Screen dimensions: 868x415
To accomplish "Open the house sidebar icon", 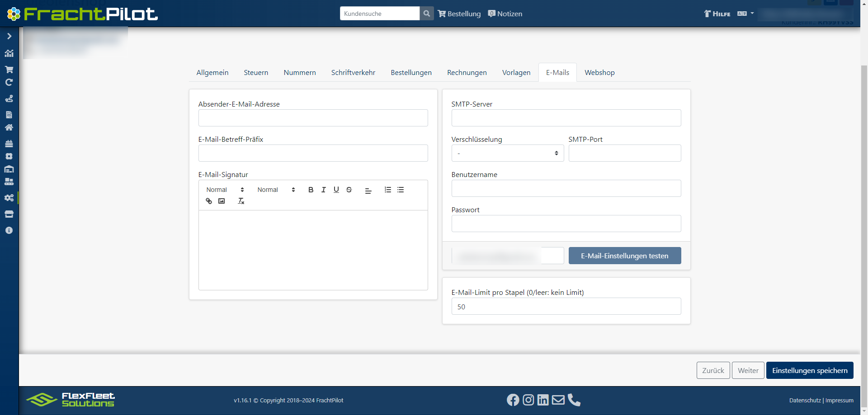I will coord(9,127).
